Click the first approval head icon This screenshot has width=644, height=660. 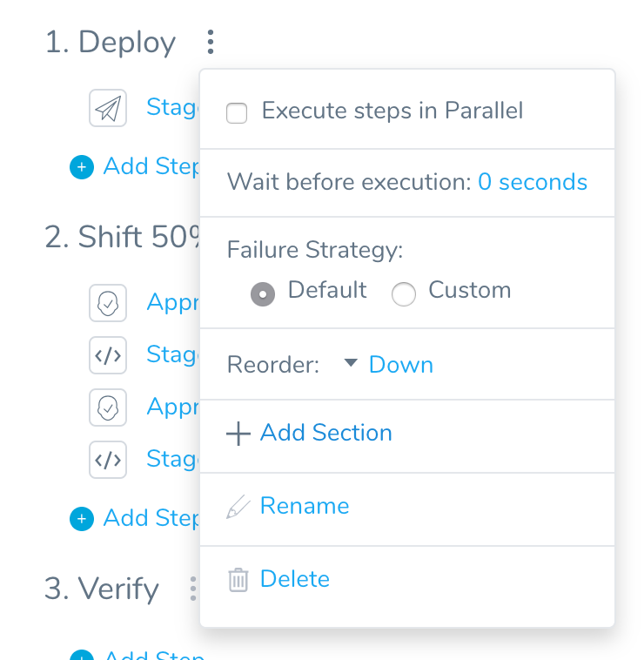tap(108, 303)
